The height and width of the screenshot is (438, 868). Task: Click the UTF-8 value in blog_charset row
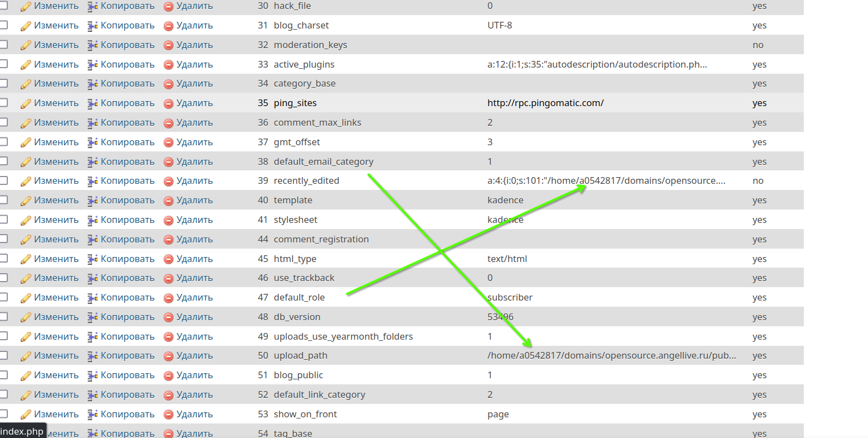click(x=500, y=26)
